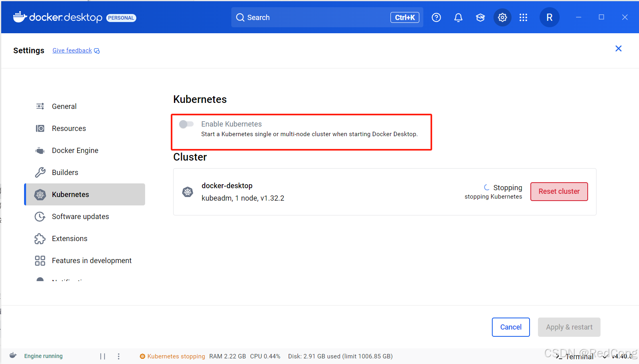Open the R user account avatar

click(x=549, y=18)
